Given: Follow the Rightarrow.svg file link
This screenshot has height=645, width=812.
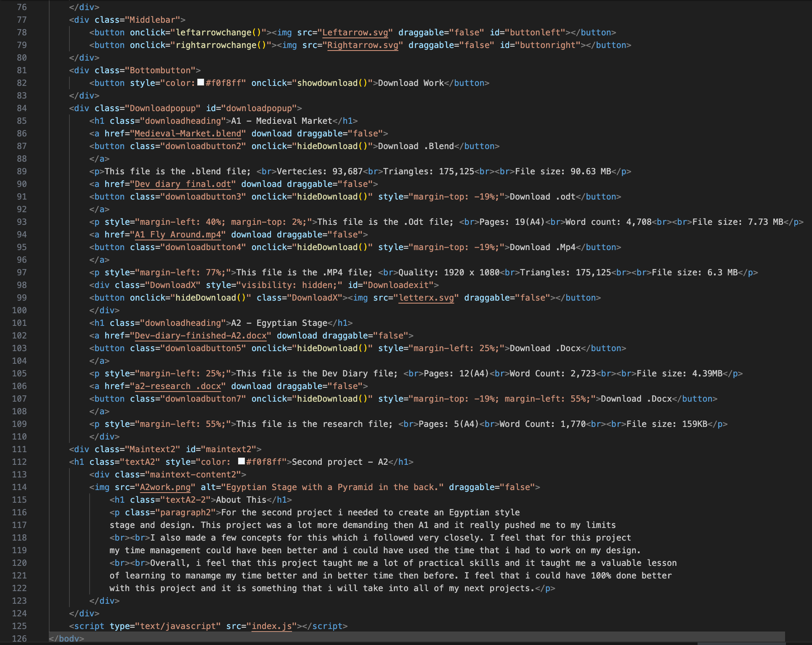Looking at the screenshot, I should 363,45.
